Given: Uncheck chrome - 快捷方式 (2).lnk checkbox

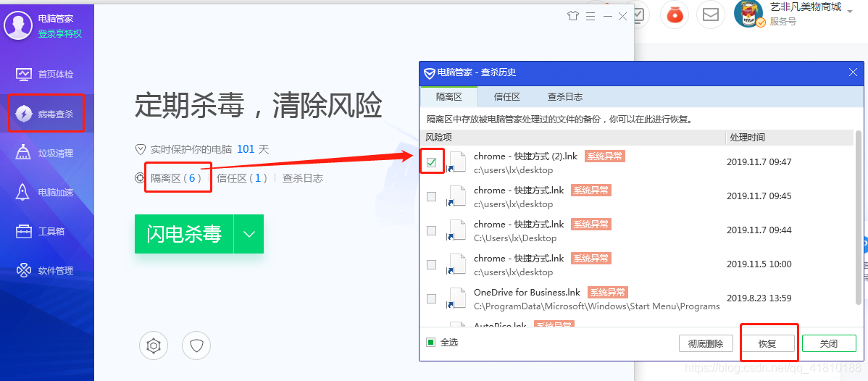Looking at the screenshot, I should (x=432, y=162).
